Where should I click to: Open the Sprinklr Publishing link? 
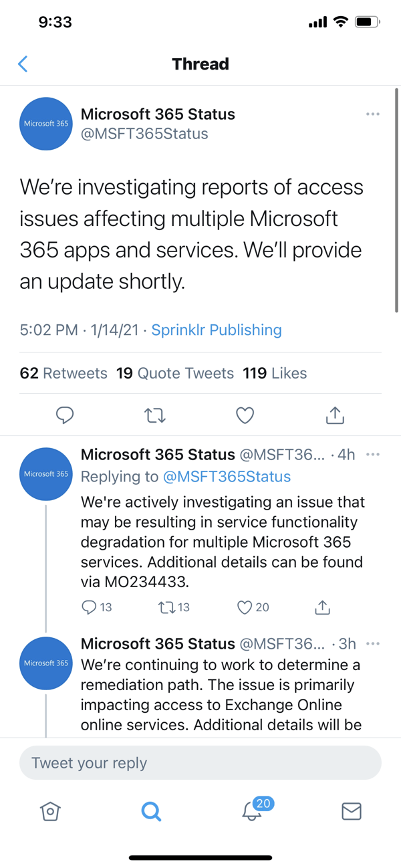216,330
